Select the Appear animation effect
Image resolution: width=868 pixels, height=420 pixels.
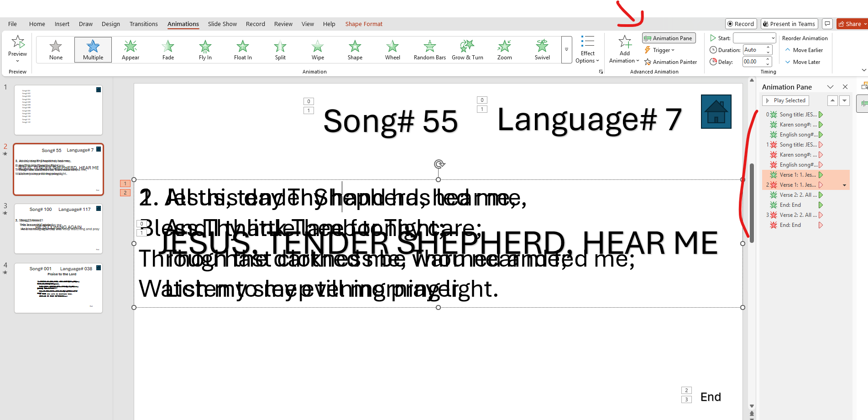coord(131,50)
